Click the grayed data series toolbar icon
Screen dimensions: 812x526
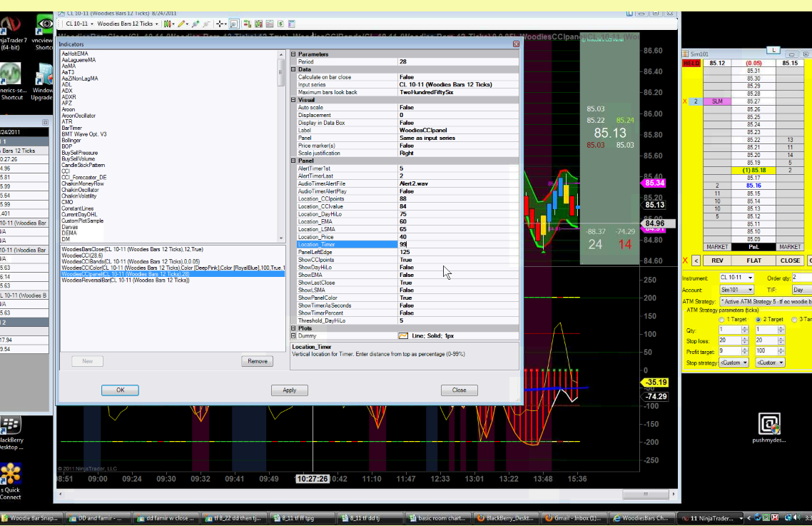[269, 24]
